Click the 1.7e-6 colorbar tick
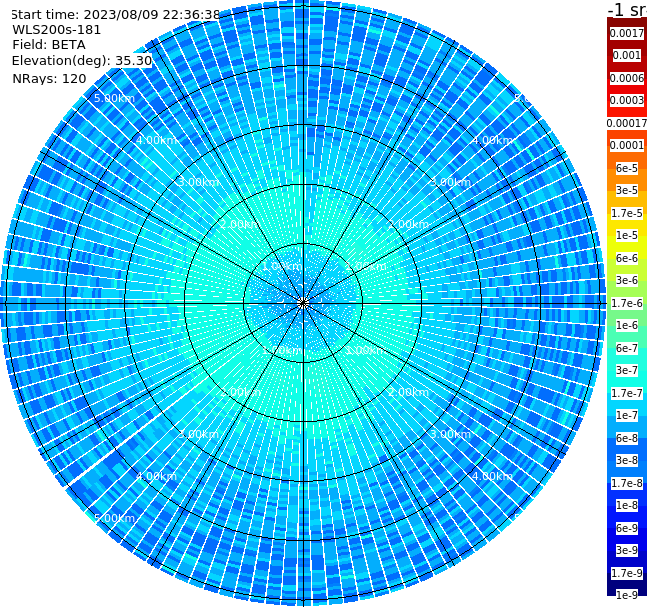647x607 pixels. pos(627,303)
